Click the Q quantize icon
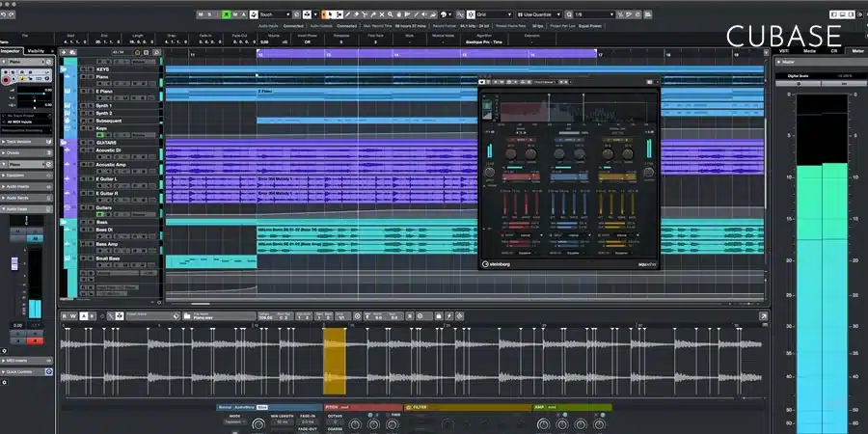Image resolution: width=868 pixels, height=434 pixels. click(568, 14)
